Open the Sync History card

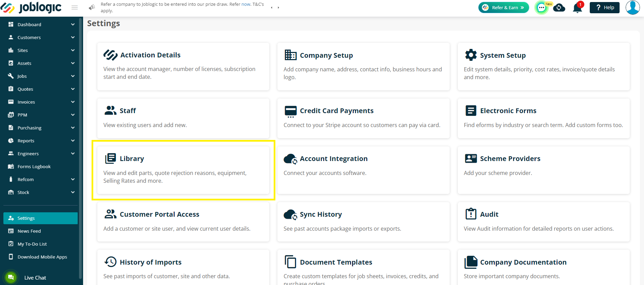point(363,222)
